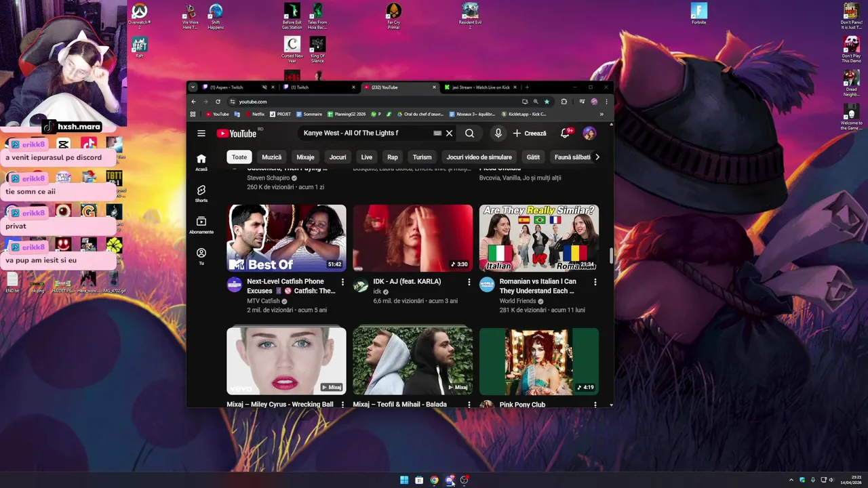Screen dimensions: 868x488
Task: Filter by the Gătit chip
Action: [533, 157]
